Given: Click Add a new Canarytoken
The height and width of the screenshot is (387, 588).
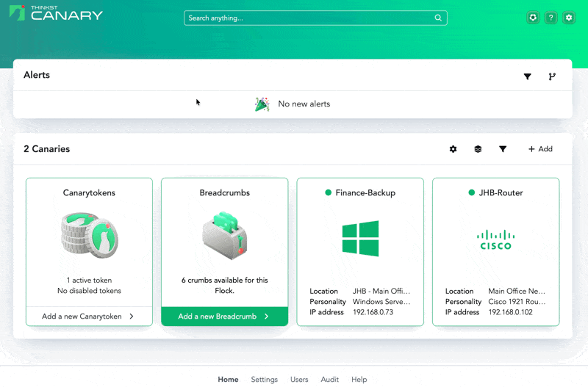Looking at the screenshot, I should click(x=89, y=317).
